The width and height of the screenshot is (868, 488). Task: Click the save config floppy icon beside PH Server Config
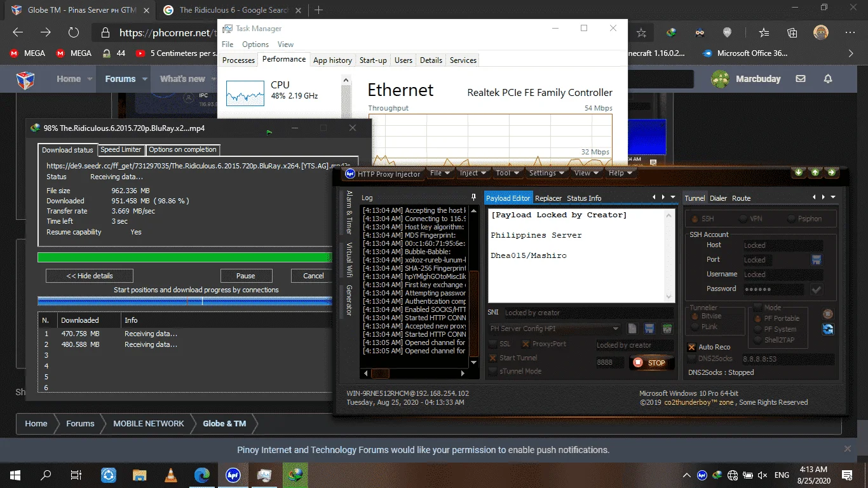(x=649, y=329)
